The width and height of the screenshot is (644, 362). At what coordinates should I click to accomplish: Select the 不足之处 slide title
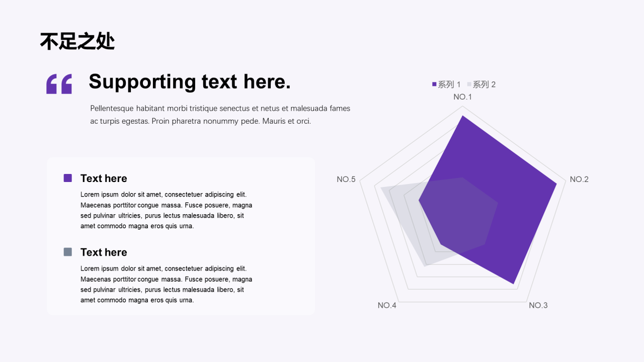(77, 41)
